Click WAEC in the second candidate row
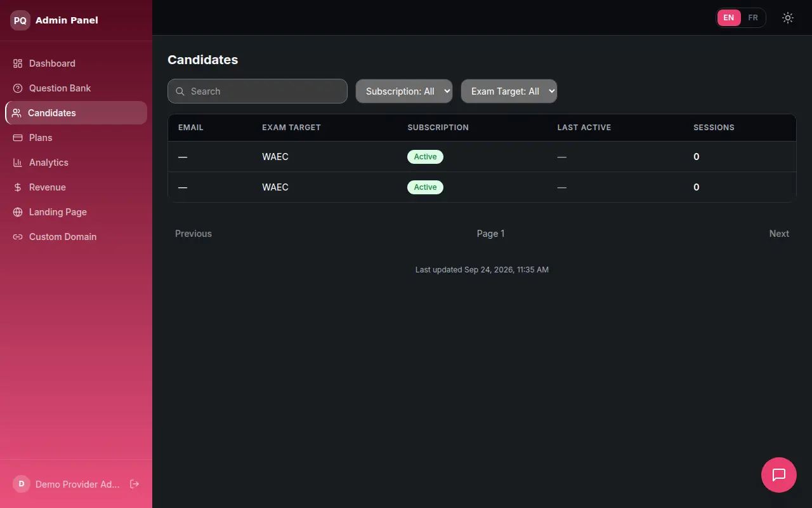This screenshot has height=508, width=812. 275,187
